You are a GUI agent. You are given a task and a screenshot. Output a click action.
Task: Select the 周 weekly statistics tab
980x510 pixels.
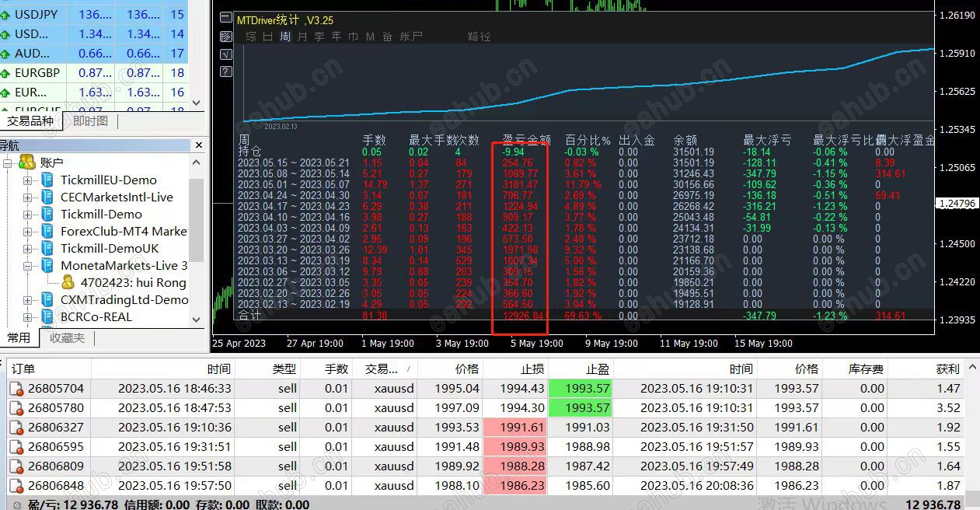pyautogui.click(x=285, y=37)
